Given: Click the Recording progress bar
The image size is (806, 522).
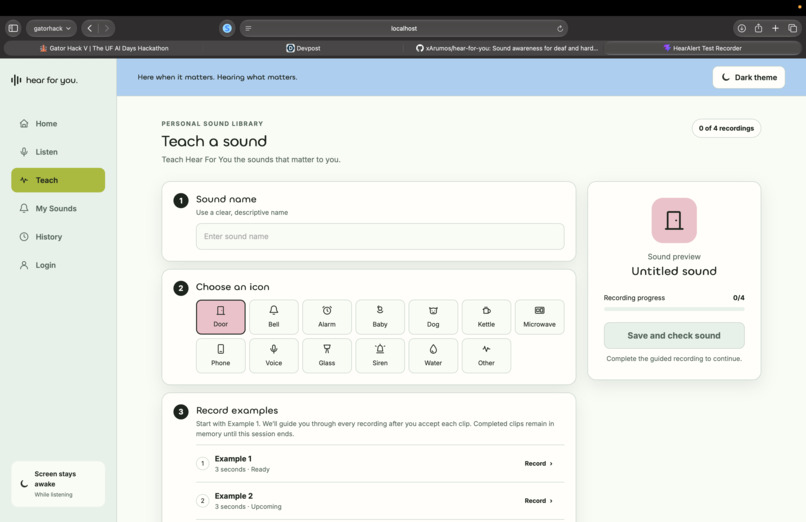Looking at the screenshot, I should (674, 309).
